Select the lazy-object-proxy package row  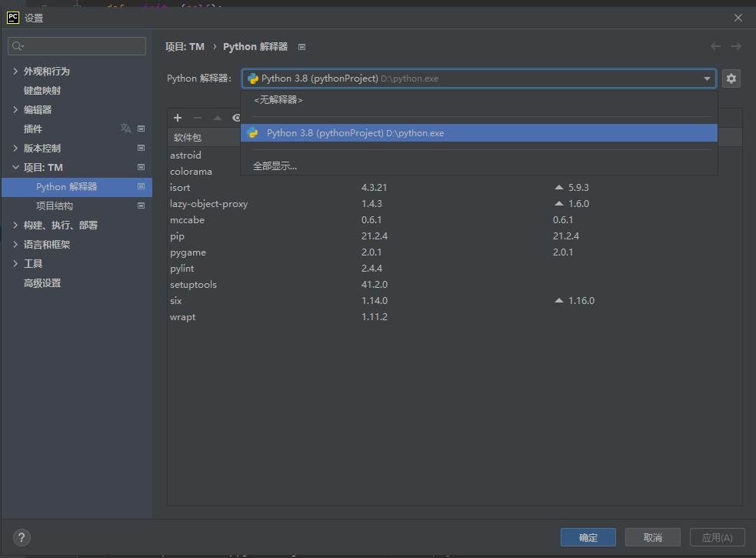pyautogui.click(x=455, y=204)
